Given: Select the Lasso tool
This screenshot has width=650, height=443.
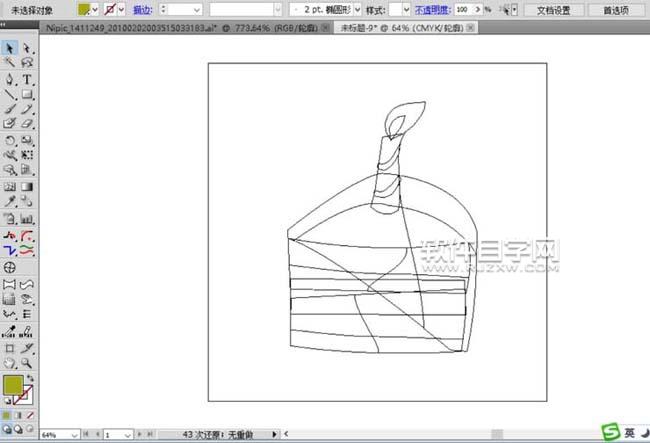Looking at the screenshot, I should click(27, 63).
